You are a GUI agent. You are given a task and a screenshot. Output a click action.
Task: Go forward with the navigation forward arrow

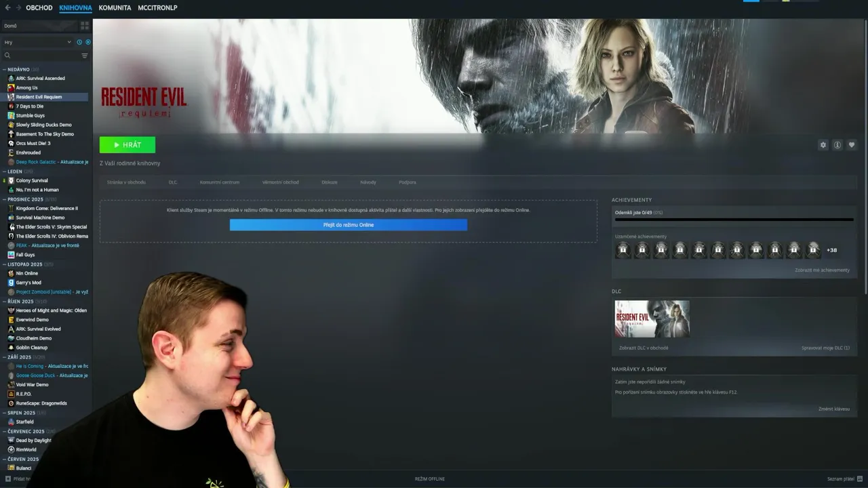point(18,8)
